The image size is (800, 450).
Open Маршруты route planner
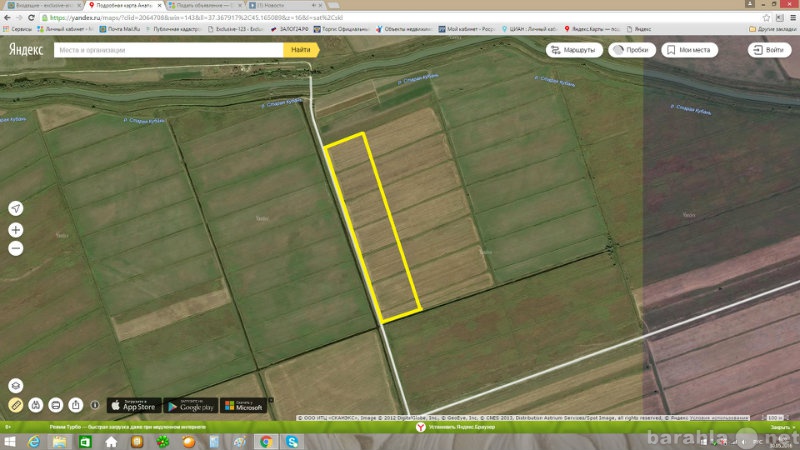click(x=574, y=50)
